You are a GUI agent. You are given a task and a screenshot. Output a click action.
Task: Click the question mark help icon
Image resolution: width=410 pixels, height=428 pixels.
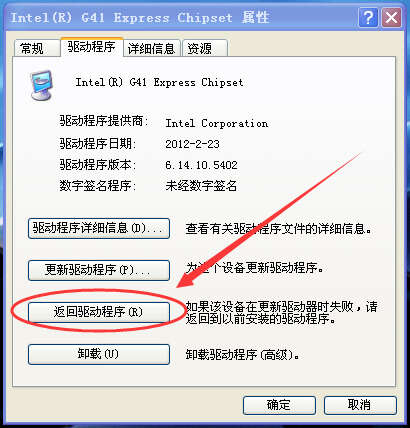pos(368,18)
